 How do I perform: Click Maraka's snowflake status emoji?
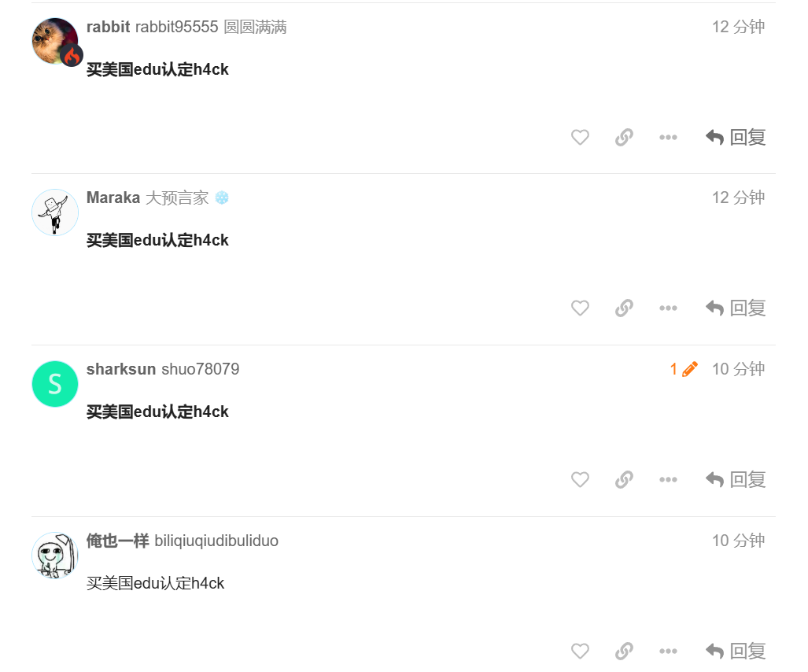tap(222, 198)
